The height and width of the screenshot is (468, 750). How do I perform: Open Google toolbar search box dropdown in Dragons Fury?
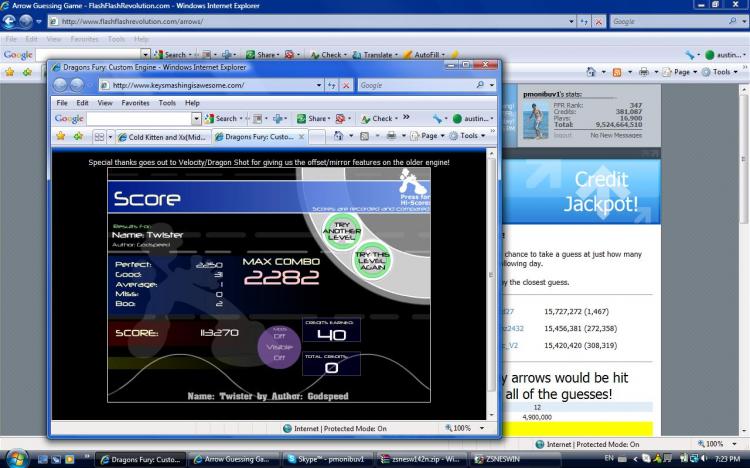tap(196, 118)
